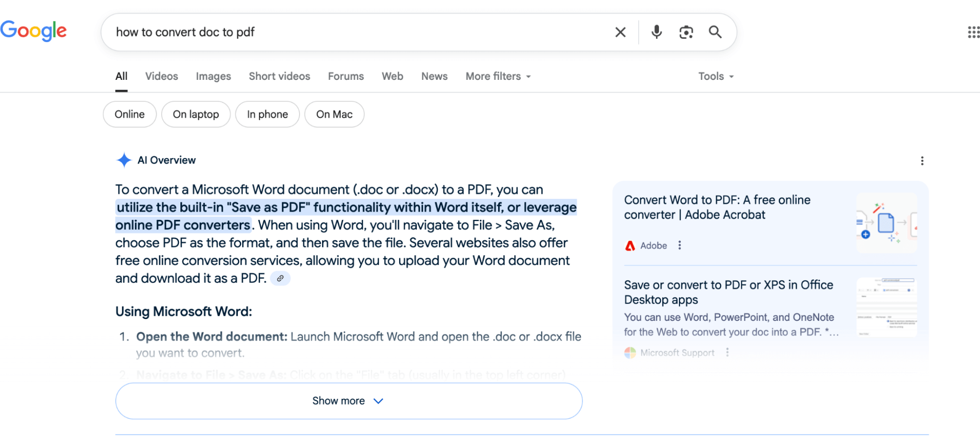Expand the More filters dropdown
This screenshot has height=439, width=980.
pyautogui.click(x=498, y=76)
